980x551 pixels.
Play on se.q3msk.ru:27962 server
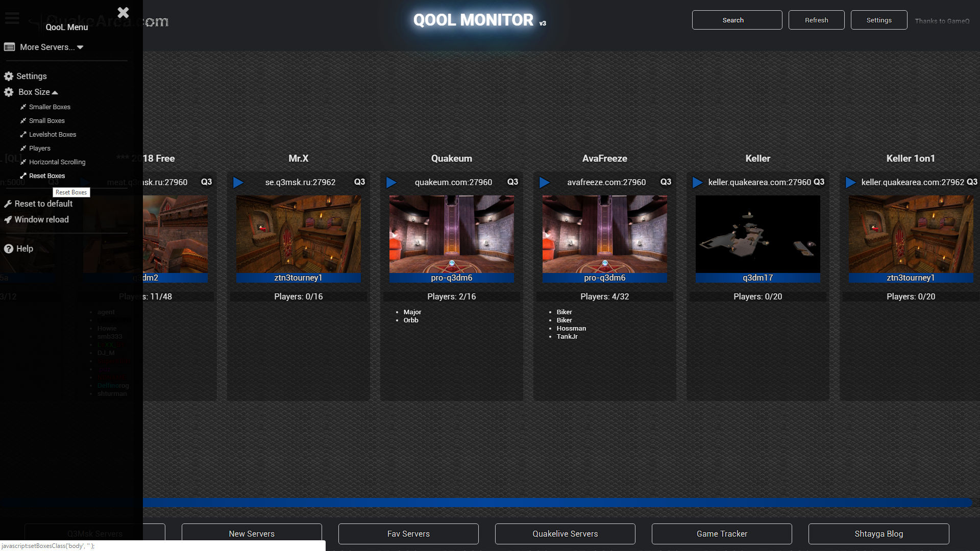[x=238, y=182]
